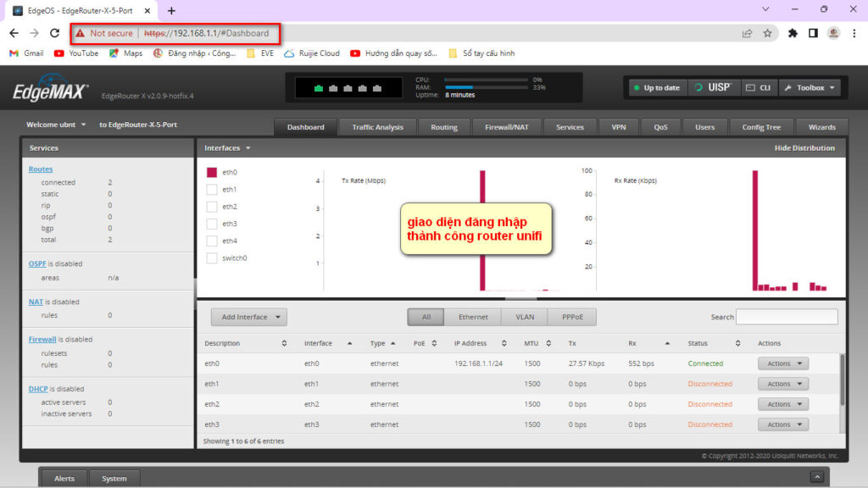Expand the Add Interface dropdown
868x488 pixels.
249,317
